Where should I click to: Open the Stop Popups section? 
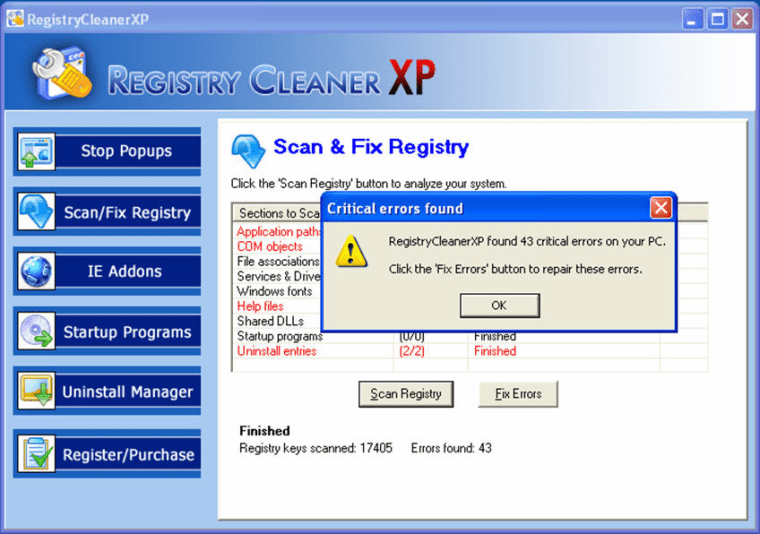pyautogui.click(x=107, y=151)
